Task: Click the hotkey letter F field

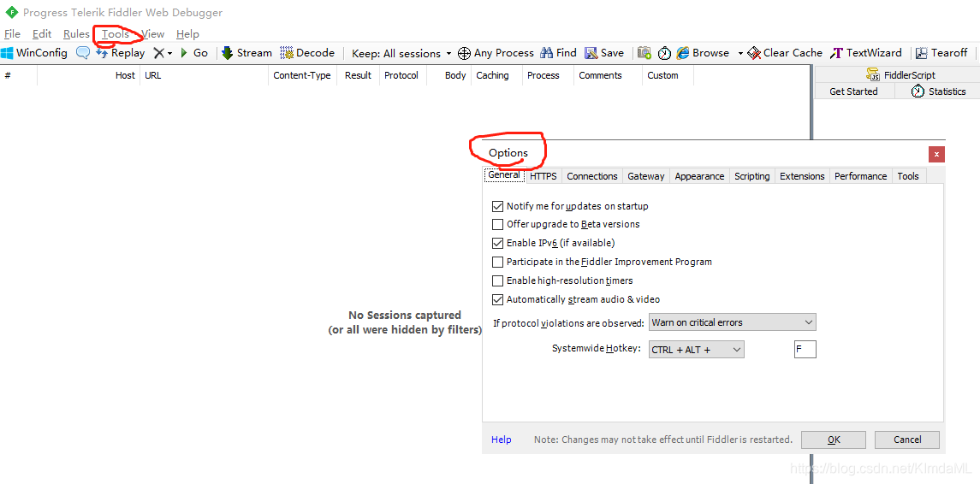Action: 805,350
